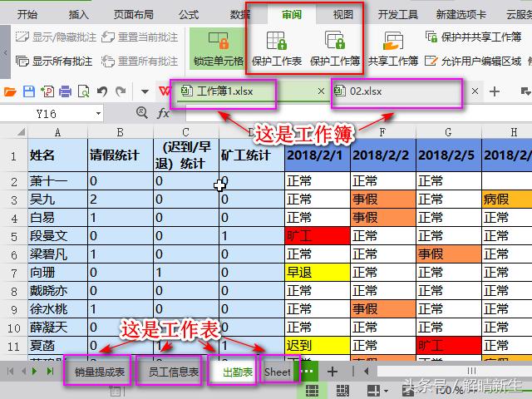Viewport: 532px width, 399px height.
Task: Click the red 旷工 cell in row 5
Action: pos(318,236)
